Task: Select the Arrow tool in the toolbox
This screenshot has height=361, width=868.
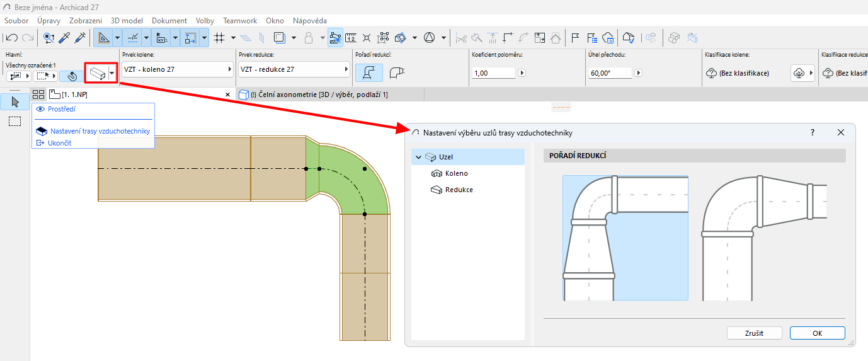Action: coord(15,102)
